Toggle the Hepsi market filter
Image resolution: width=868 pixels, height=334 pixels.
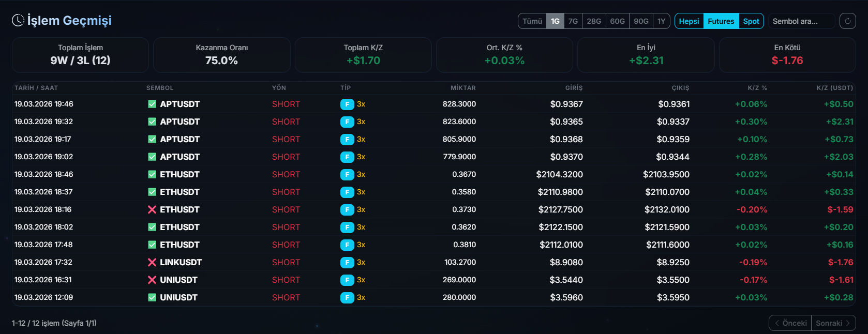pos(689,21)
